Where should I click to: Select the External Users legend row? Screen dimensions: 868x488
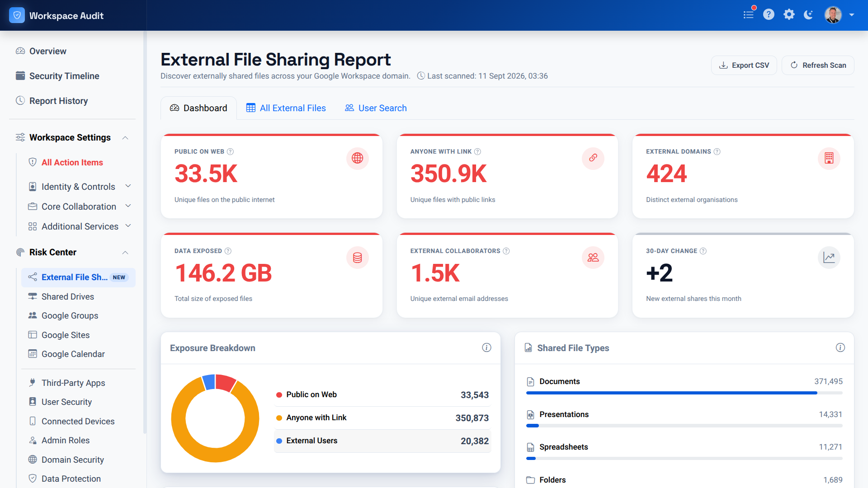click(x=382, y=441)
